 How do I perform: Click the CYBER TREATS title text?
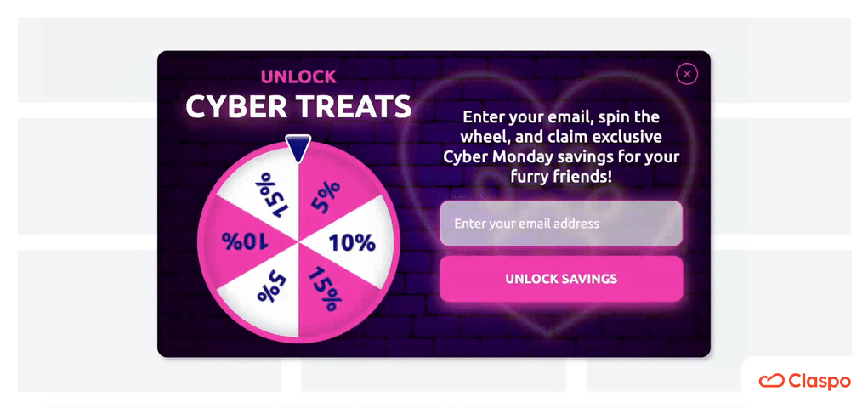298,106
